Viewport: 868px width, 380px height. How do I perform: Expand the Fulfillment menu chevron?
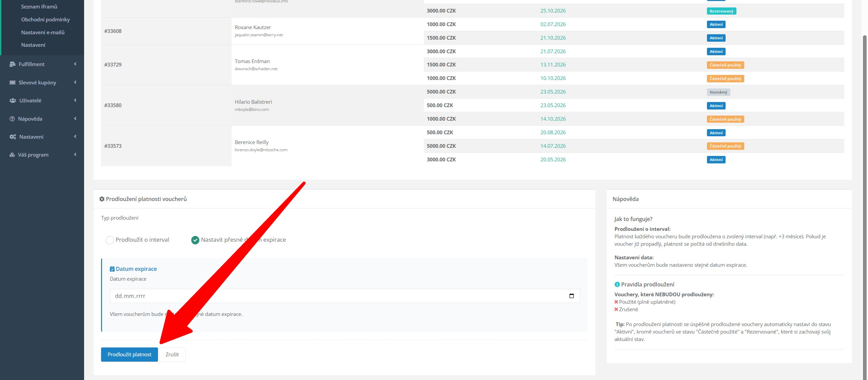click(75, 64)
